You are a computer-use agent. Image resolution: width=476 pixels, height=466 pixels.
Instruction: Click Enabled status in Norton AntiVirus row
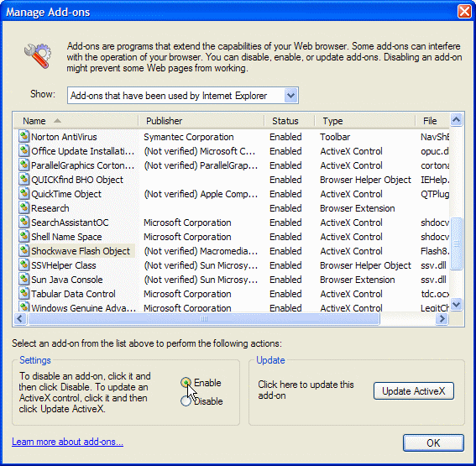click(x=285, y=137)
